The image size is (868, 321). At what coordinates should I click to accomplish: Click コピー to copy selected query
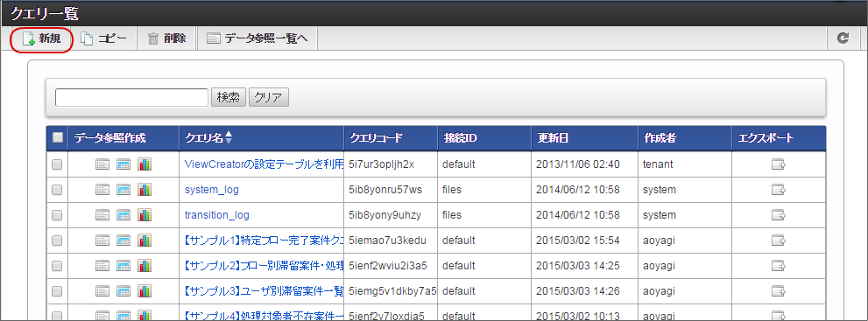(104, 38)
